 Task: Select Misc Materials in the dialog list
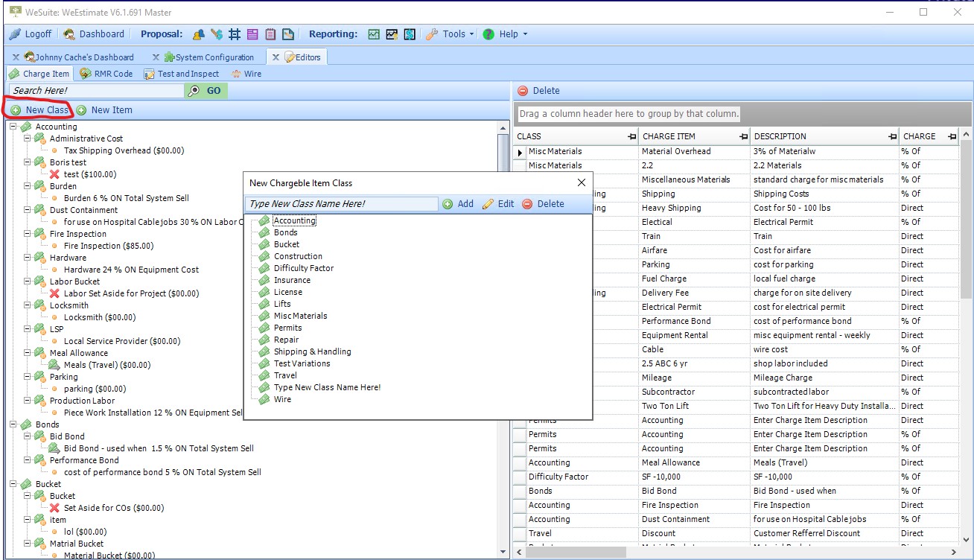pyautogui.click(x=301, y=315)
